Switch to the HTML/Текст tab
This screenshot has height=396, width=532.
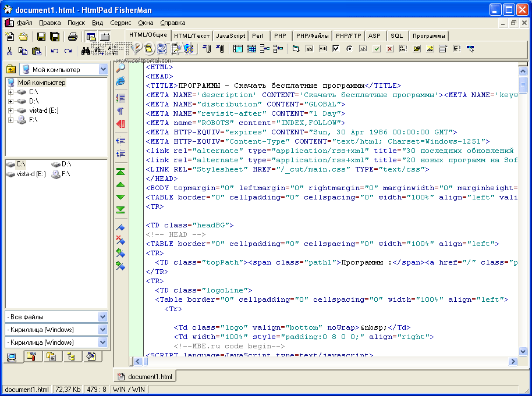(x=191, y=35)
